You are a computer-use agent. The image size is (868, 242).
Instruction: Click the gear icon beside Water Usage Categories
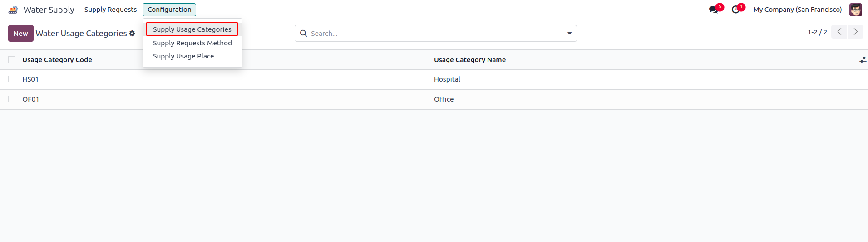tap(132, 34)
